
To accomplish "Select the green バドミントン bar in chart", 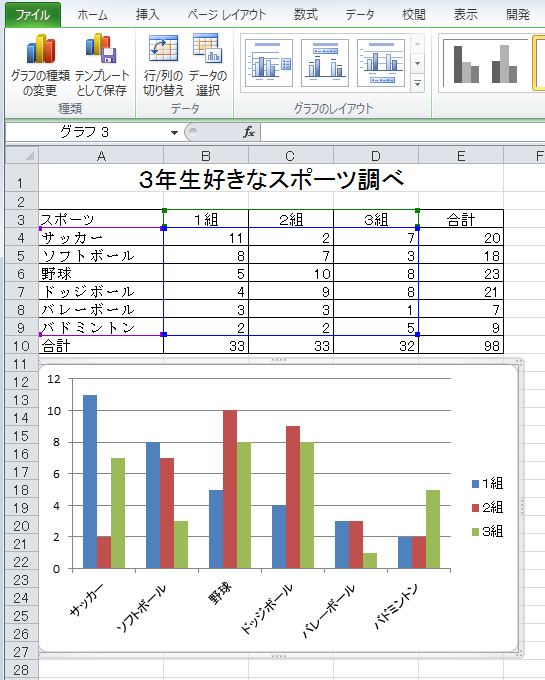I will tap(433, 529).
